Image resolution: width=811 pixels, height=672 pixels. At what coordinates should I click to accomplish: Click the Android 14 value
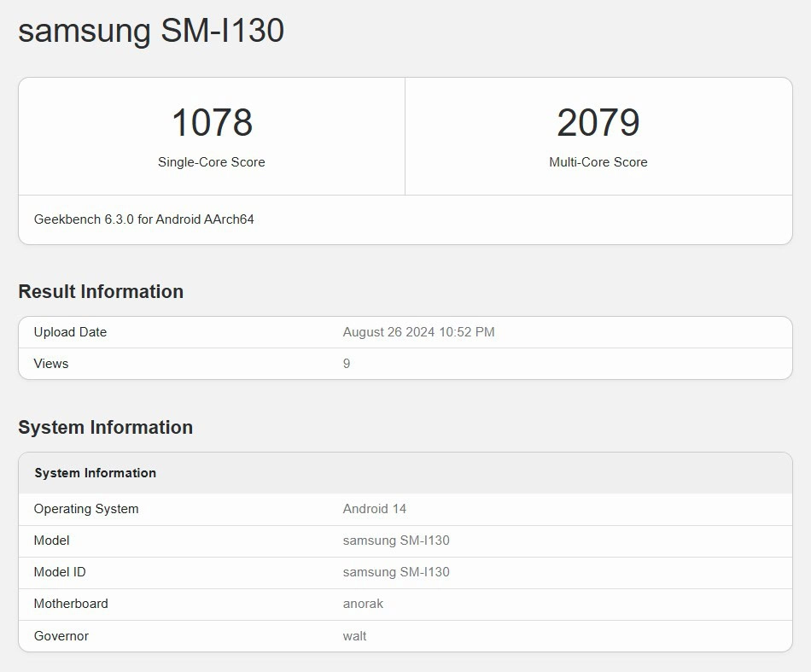tap(375, 509)
